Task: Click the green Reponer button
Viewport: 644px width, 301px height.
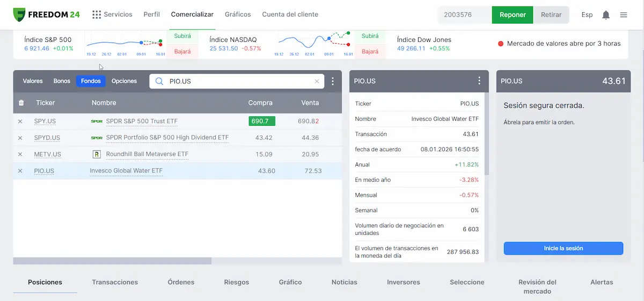Action: (512, 15)
